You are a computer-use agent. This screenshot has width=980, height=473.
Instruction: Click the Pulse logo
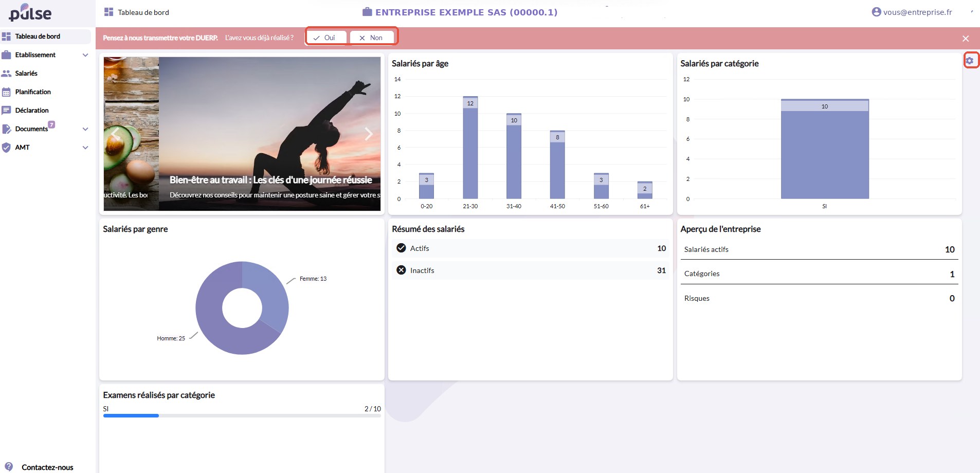point(30,12)
